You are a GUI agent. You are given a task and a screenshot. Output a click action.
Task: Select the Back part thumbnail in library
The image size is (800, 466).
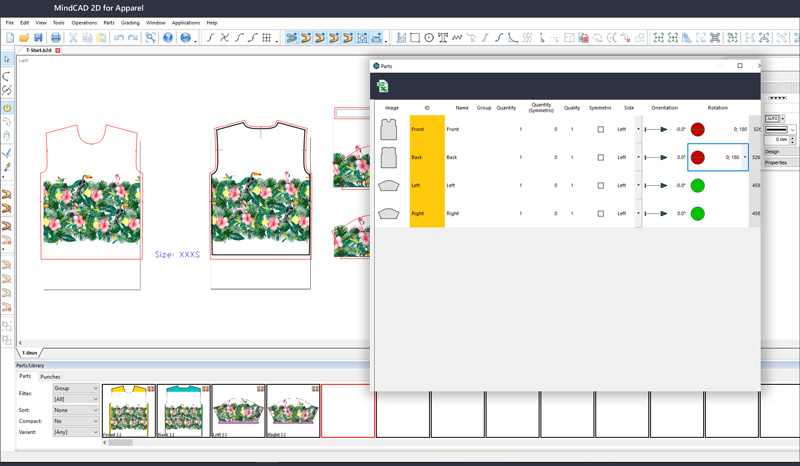[184, 411]
